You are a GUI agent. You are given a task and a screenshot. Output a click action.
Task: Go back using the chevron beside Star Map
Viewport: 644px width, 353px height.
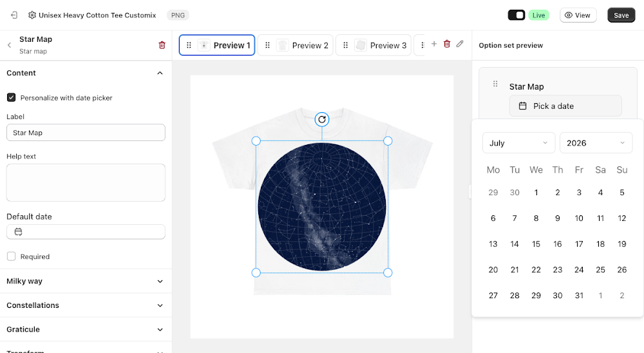coord(9,45)
